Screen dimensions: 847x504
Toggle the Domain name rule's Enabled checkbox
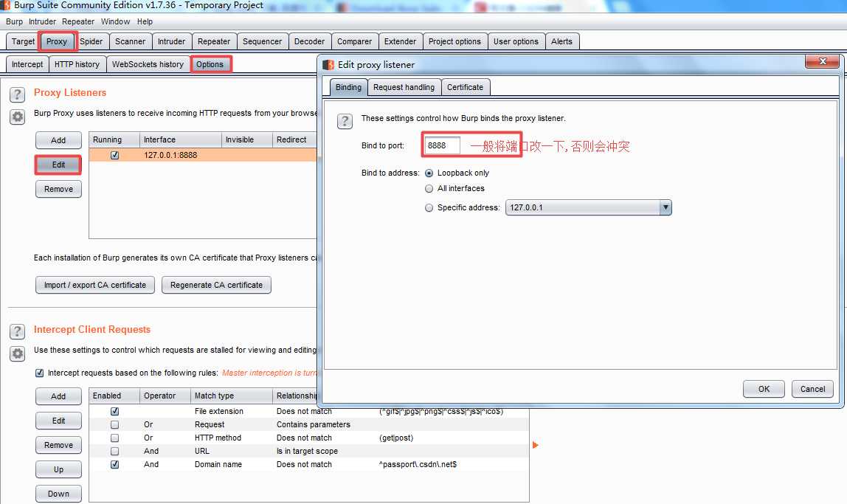pyautogui.click(x=114, y=465)
